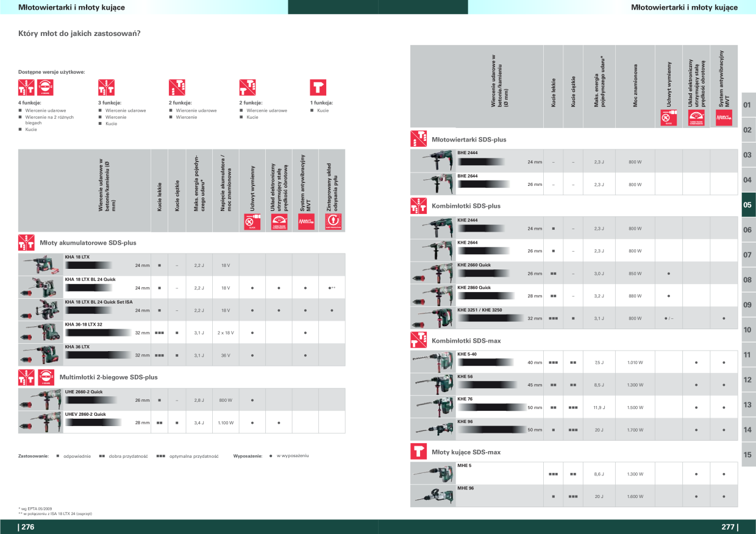This screenshot has height=534, width=756.
Task: Click the hammer icon above '1 funkcja'
Action: pyautogui.click(x=318, y=87)
